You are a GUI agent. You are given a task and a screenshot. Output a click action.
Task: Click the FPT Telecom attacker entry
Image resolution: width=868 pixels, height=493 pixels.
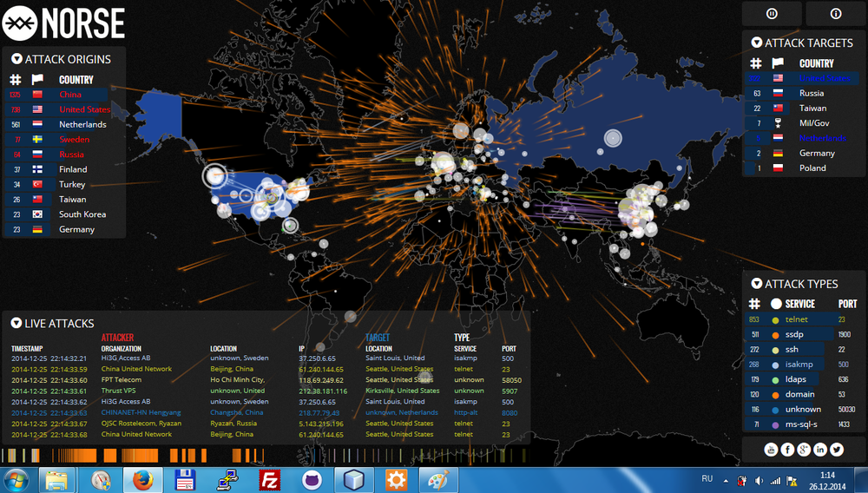click(122, 379)
